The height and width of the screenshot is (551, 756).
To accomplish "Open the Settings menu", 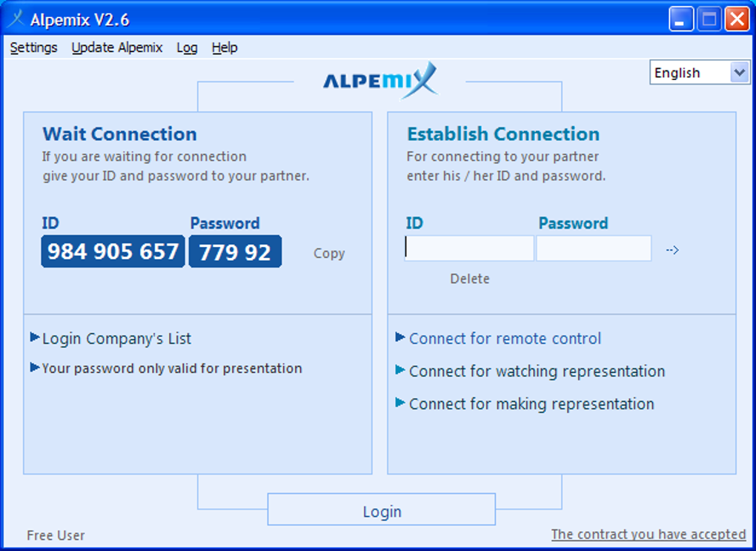I will pyautogui.click(x=33, y=47).
